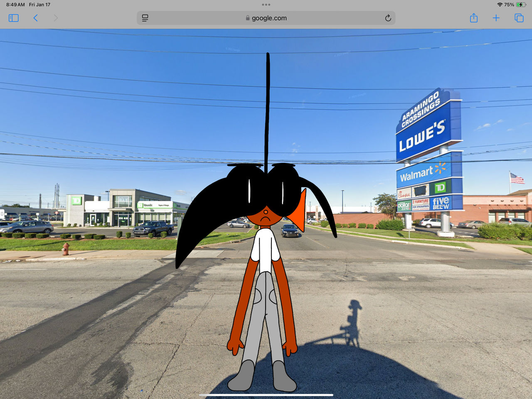Open the page settings menu in address bar
532x399 pixels.
145,18
